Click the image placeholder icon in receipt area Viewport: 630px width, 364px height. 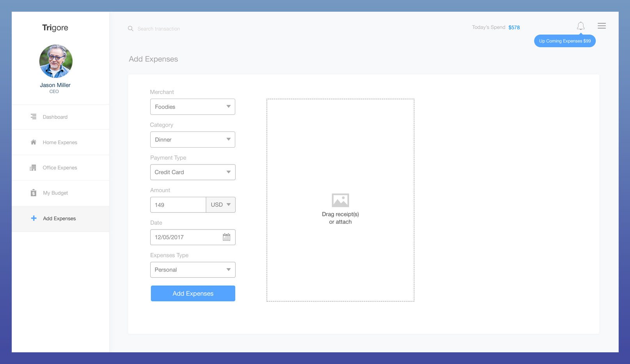[x=340, y=200]
